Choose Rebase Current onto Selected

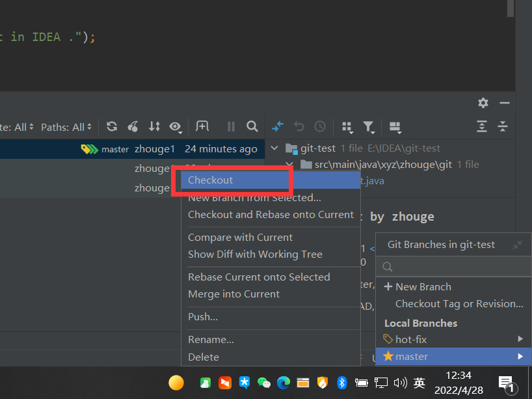[x=271, y=277]
